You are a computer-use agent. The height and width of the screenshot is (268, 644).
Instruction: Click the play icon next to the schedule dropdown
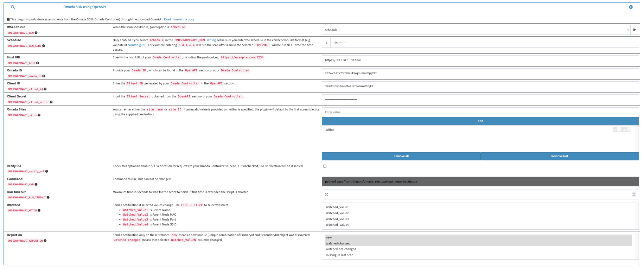click(635, 30)
